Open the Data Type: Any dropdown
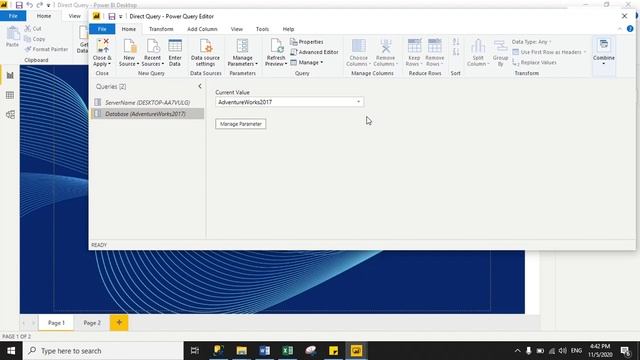The height and width of the screenshot is (360, 640). 531,42
